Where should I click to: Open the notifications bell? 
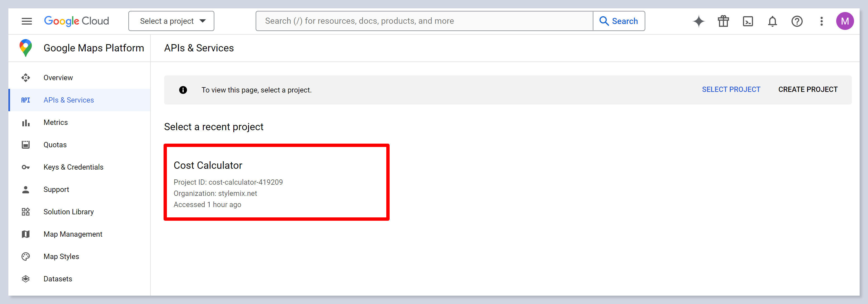772,21
